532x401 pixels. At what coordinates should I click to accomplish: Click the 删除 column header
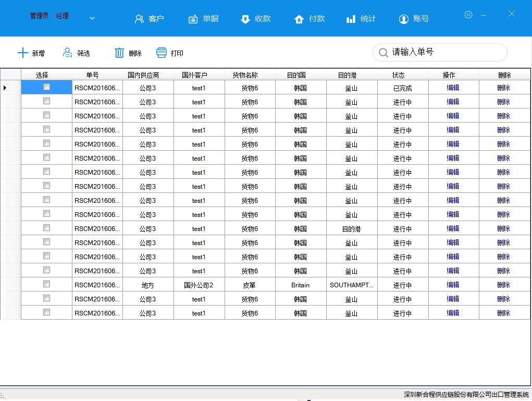pos(505,75)
